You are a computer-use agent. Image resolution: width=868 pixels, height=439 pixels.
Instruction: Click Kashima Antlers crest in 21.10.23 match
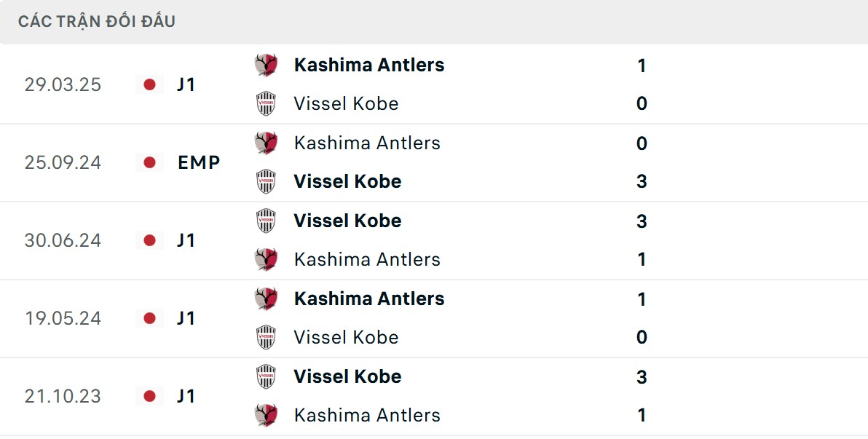(x=266, y=415)
